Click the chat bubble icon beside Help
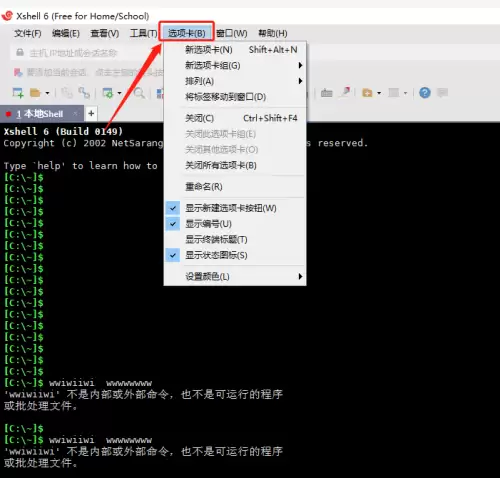This screenshot has width=500, height=478. 442,93
